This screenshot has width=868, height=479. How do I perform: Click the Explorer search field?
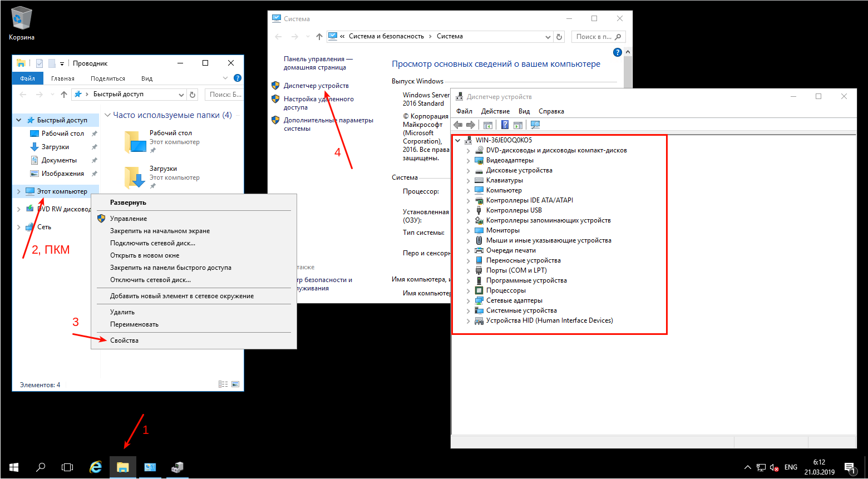(224, 95)
